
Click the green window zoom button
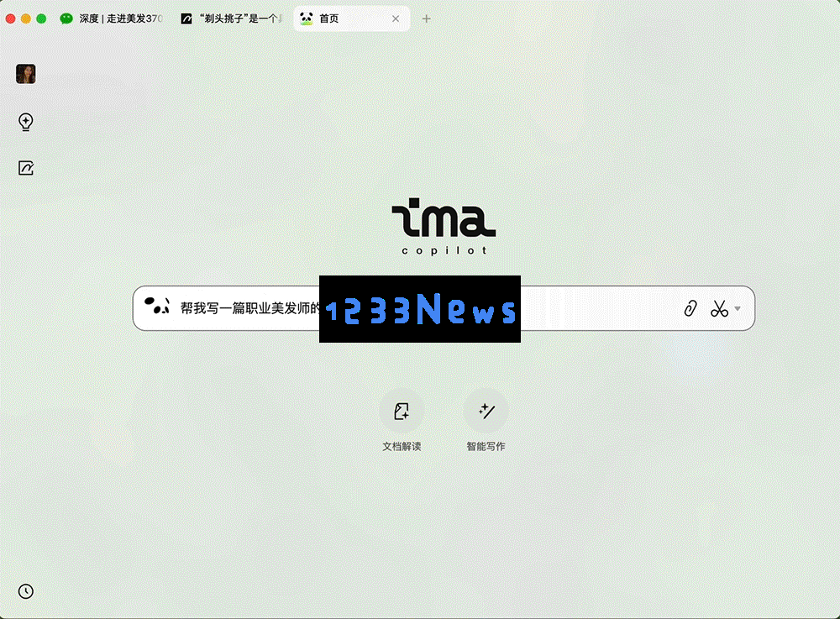[x=41, y=18]
